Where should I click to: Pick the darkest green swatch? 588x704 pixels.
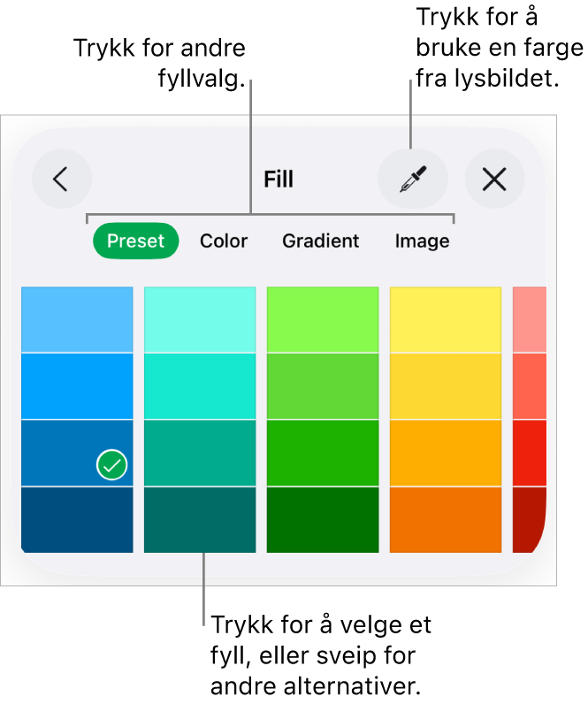click(323, 519)
